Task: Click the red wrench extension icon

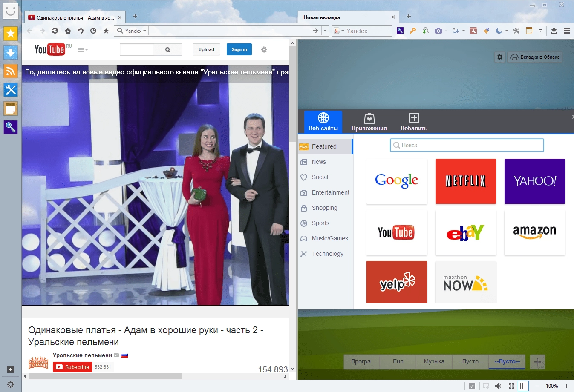Action: click(x=473, y=31)
